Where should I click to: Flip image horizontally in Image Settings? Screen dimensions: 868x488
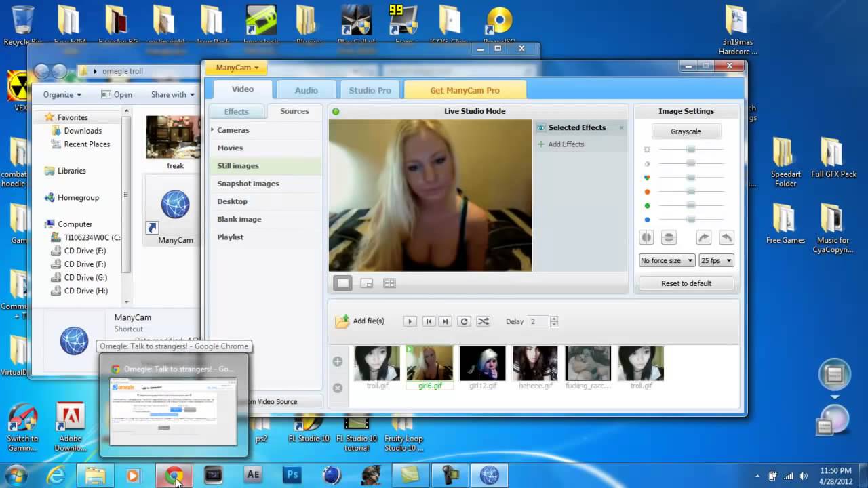click(x=646, y=237)
